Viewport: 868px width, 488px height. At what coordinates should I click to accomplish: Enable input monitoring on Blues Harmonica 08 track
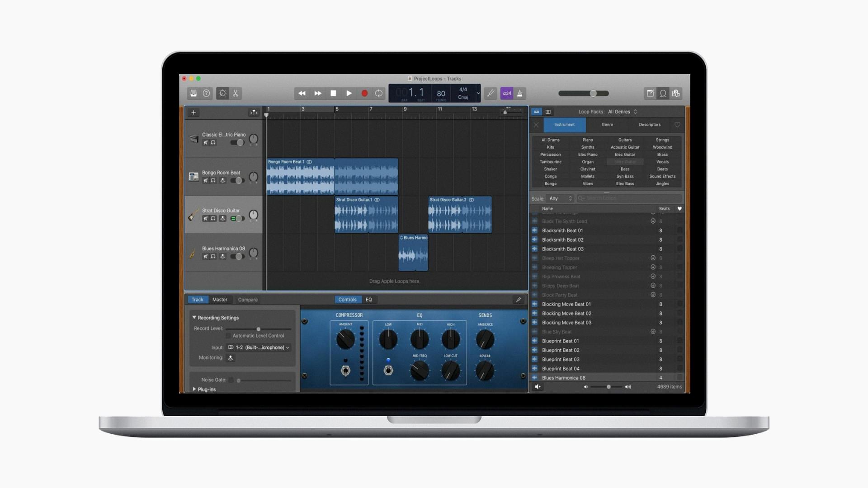coord(222,256)
